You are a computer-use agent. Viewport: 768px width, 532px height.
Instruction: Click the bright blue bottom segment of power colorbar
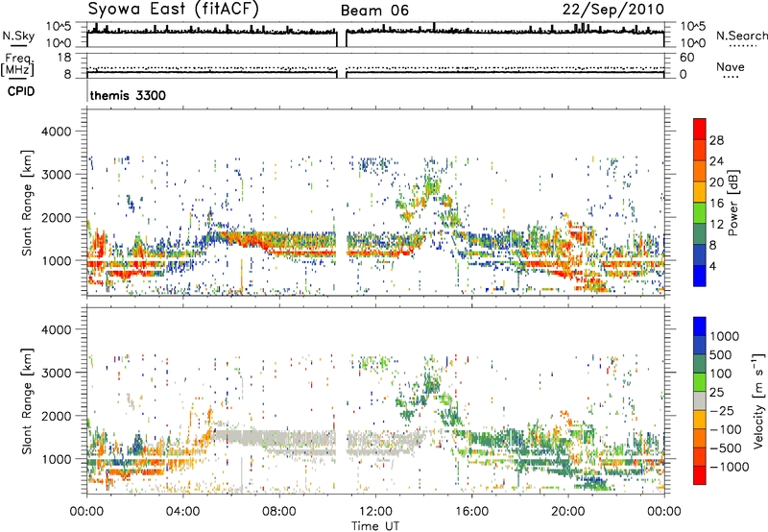pos(700,276)
